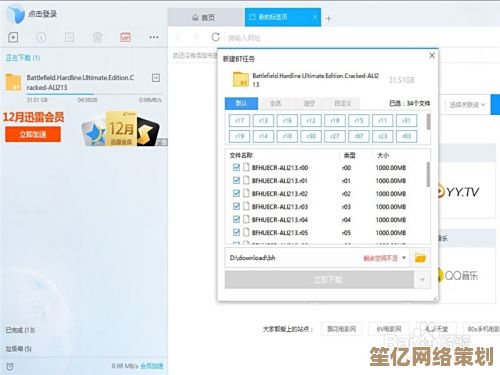The height and width of the screenshot is (375, 500).
Task: Uncheck the BFHUECR-ALI213.r05 file checkbox
Action: [x=236, y=232]
